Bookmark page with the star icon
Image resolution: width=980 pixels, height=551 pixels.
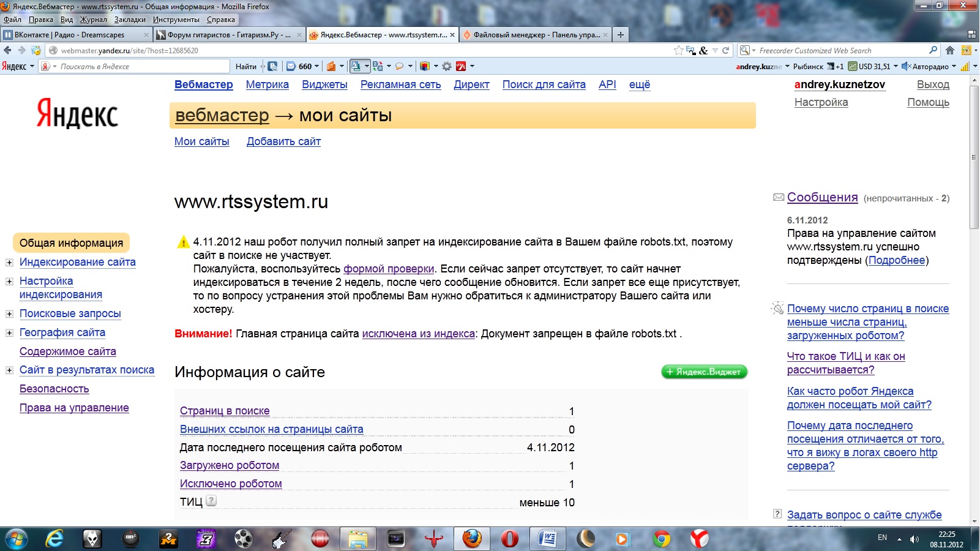[678, 50]
